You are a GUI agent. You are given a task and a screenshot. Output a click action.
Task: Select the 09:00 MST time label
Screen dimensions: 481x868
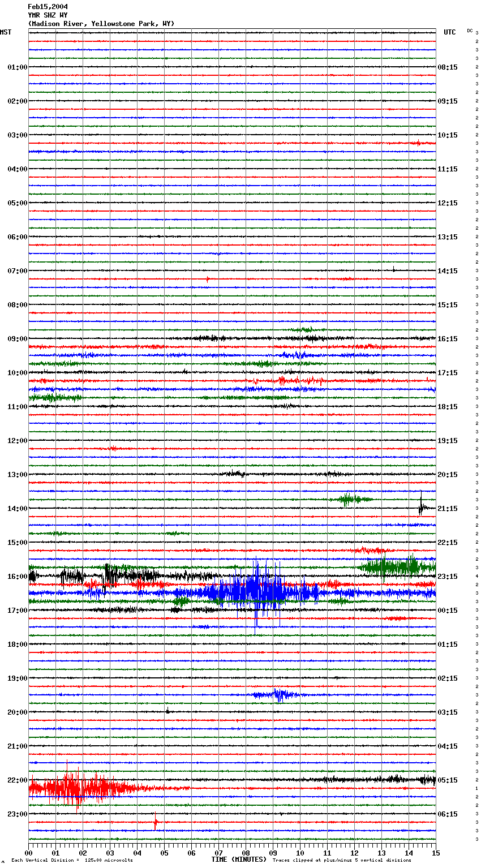[18, 339]
